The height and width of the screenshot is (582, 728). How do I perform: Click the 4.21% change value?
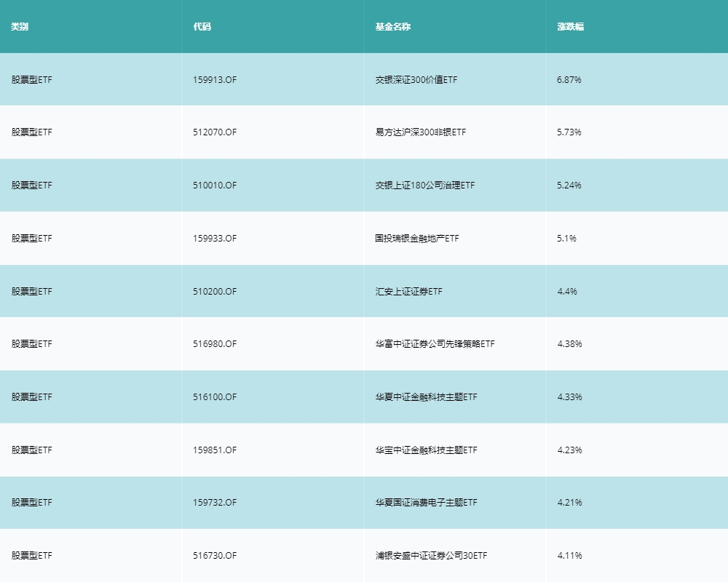pyautogui.click(x=570, y=503)
